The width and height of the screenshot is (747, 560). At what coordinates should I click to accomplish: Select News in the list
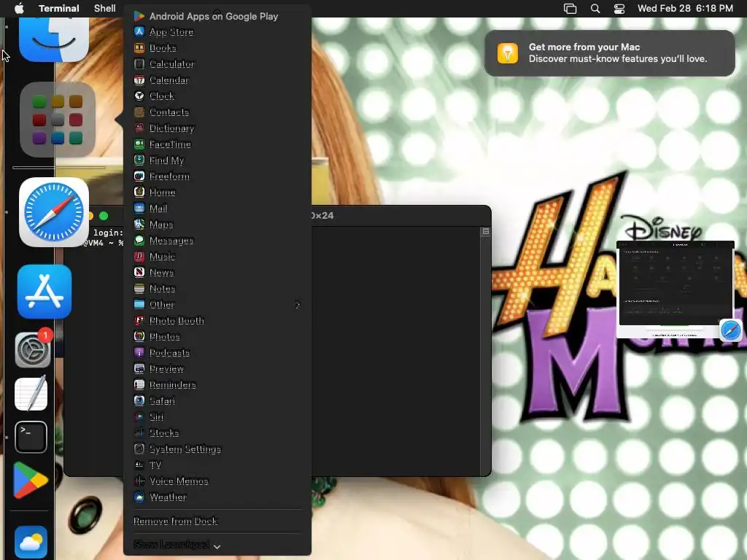click(217, 273)
